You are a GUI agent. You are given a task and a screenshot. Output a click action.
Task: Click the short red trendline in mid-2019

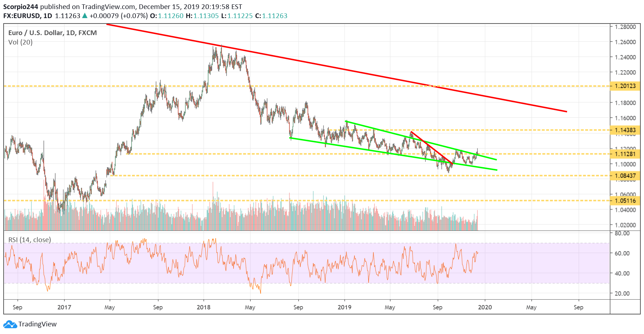click(432, 148)
